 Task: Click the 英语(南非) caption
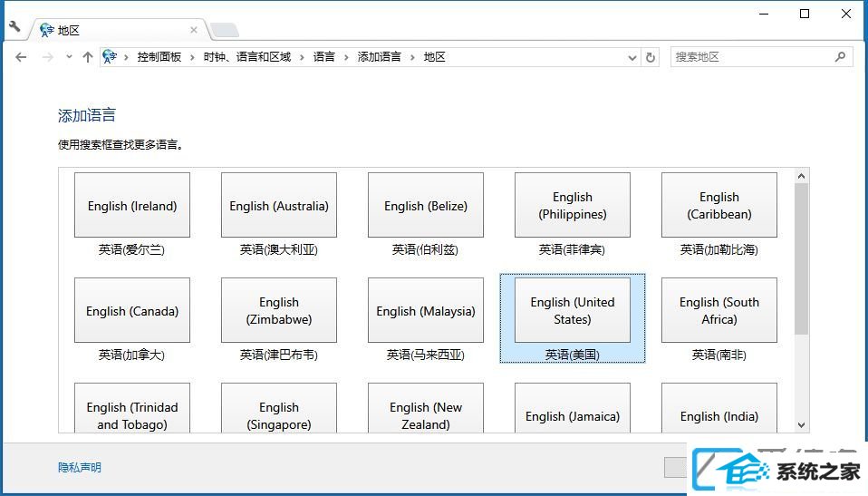click(x=719, y=355)
